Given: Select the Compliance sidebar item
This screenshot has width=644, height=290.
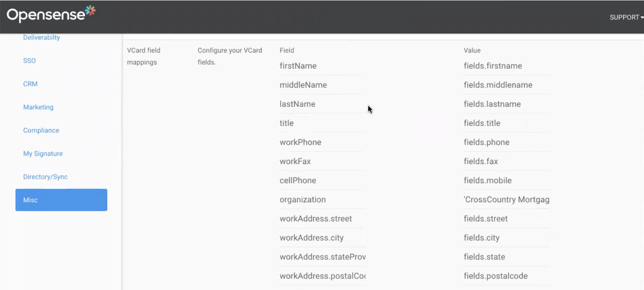Looking at the screenshot, I should point(41,130).
